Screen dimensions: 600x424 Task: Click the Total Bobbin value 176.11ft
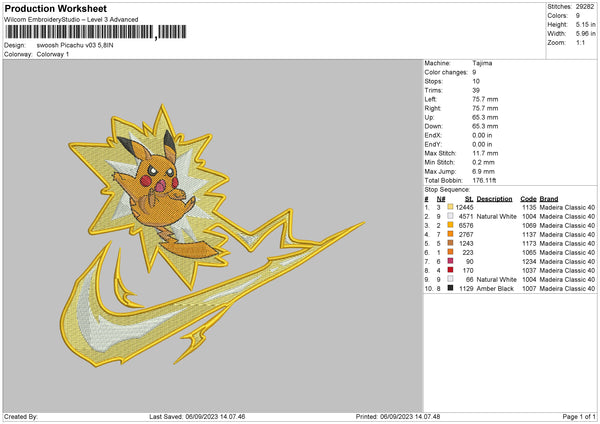484,180
